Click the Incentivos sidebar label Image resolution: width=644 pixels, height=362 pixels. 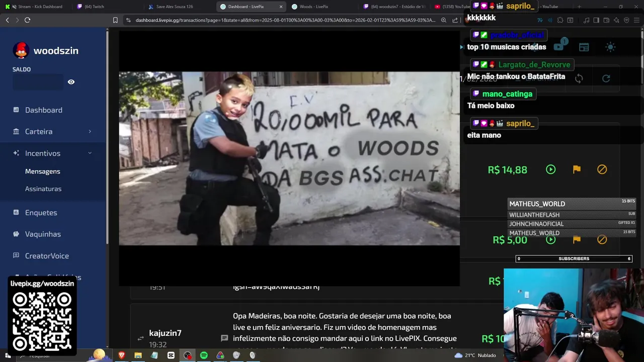pyautogui.click(x=43, y=153)
